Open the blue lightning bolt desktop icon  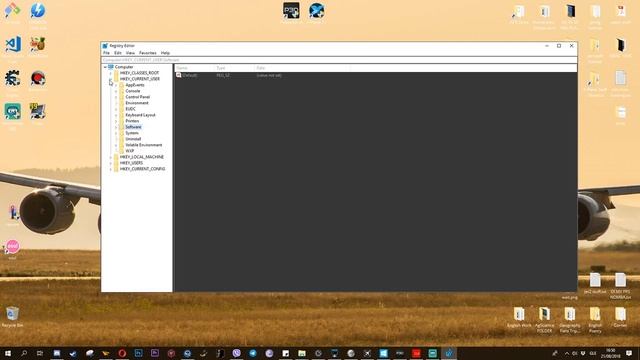(x=38, y=10)
